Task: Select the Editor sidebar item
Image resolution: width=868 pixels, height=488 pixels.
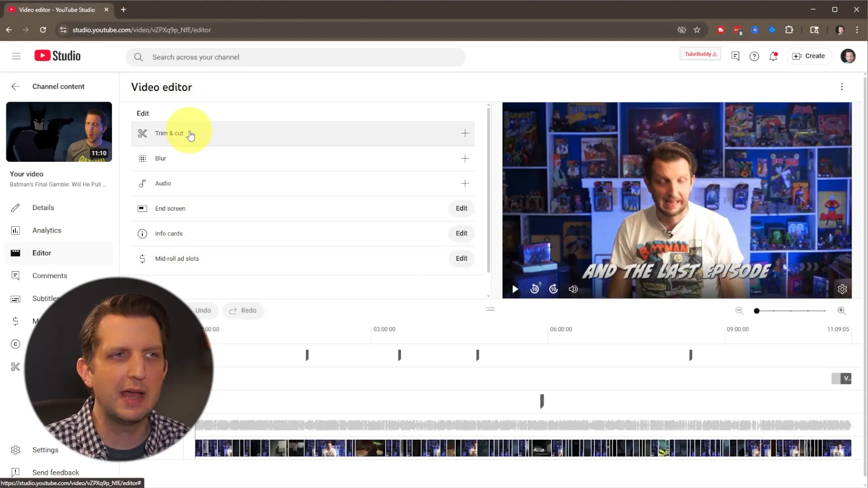Action: 59,253
